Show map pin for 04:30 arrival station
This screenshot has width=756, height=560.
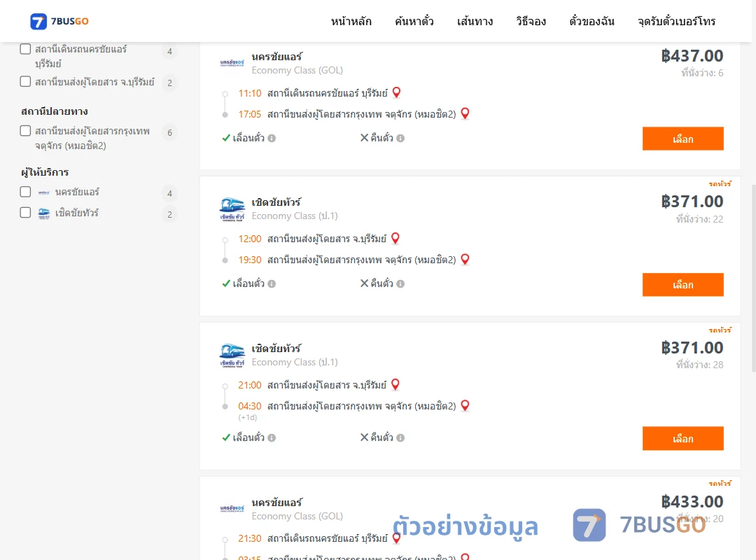click(465, 406)
